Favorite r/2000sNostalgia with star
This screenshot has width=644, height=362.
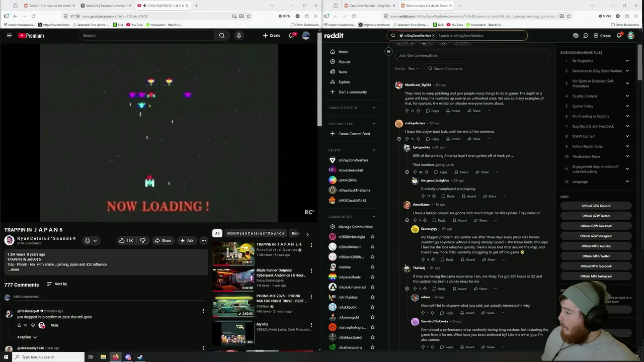[372, 237]
